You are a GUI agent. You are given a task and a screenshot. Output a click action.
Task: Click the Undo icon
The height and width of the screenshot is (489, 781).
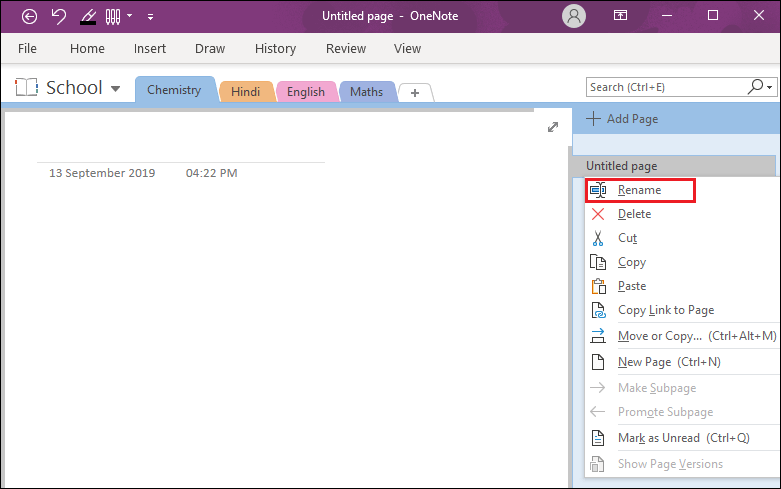59,16
